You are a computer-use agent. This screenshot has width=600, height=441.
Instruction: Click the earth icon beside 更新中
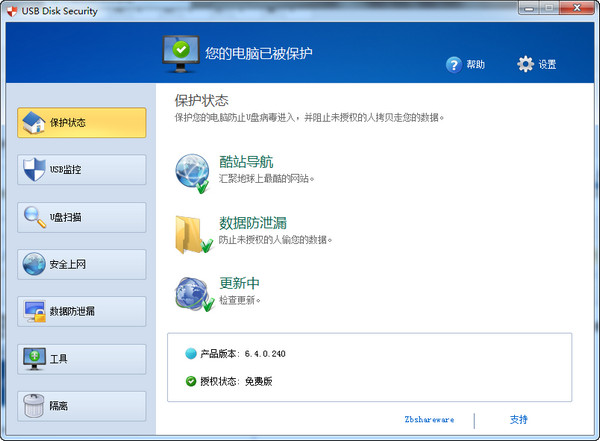pos(194,294)
